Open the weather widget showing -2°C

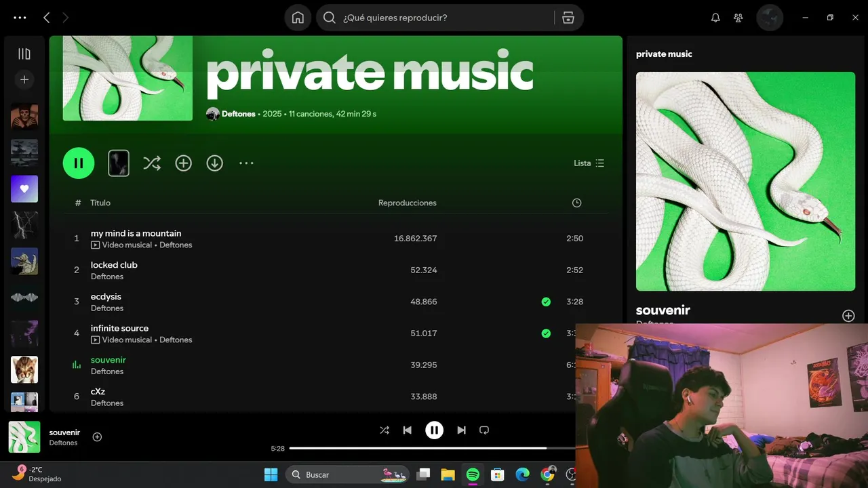point(37,474)
